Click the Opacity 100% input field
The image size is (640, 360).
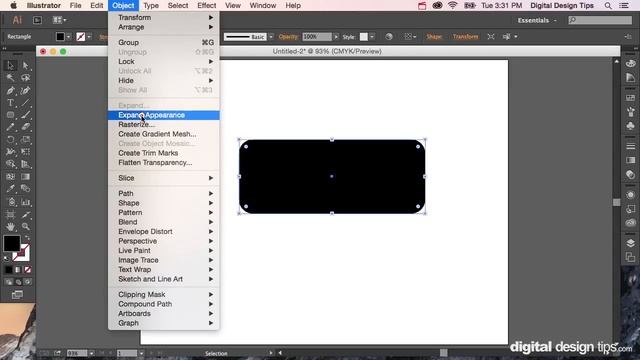point(317,37)
